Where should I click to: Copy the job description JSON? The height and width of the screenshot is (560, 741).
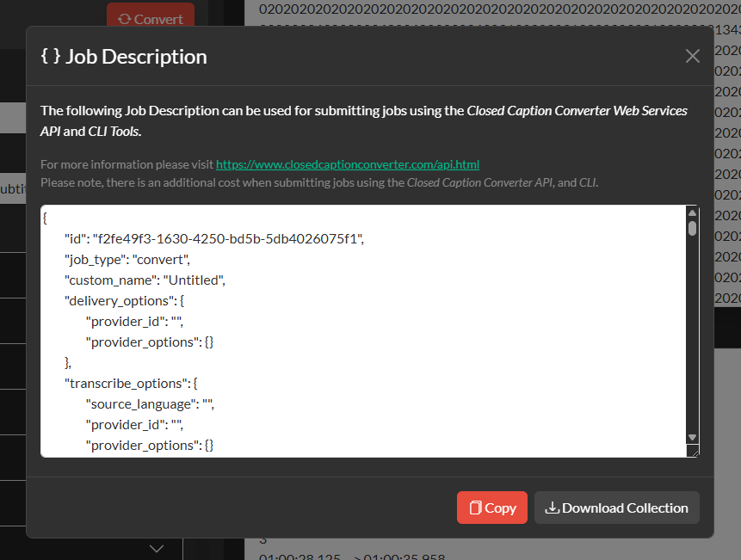pyautogui.click(x=491, y=508)
